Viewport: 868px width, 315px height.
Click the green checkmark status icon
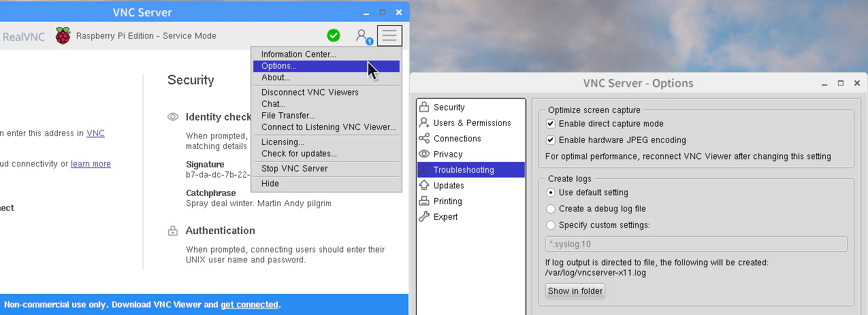pyautogui.click(x=334, y=35)
